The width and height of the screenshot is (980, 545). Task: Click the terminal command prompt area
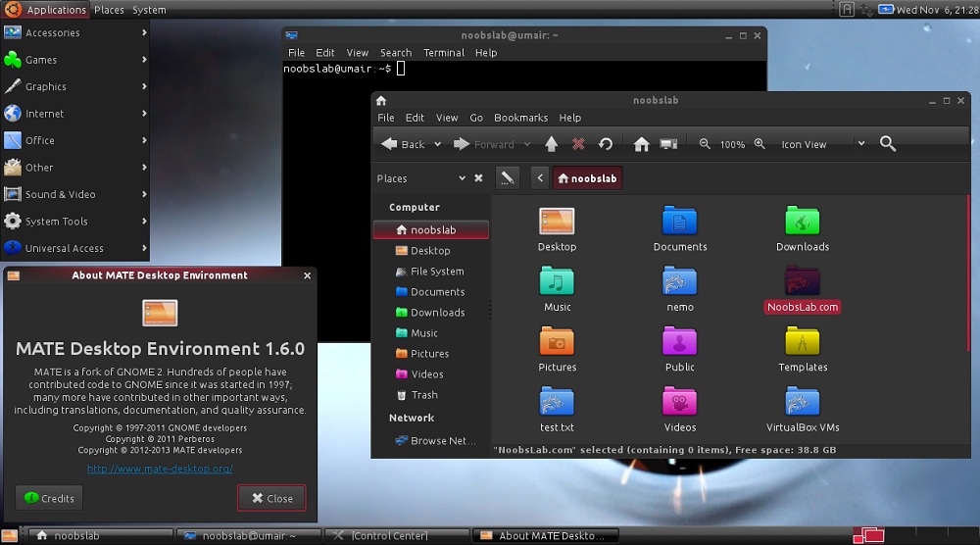point(344,69)
